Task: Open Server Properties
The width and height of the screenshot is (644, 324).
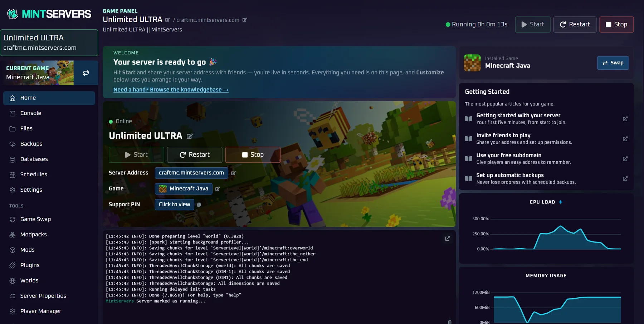Action: tap(49, 296)
